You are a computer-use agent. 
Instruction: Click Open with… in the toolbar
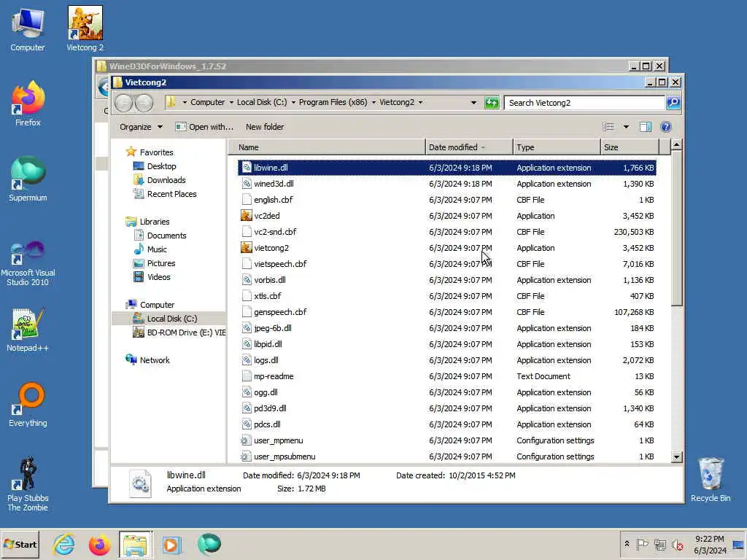204,127
